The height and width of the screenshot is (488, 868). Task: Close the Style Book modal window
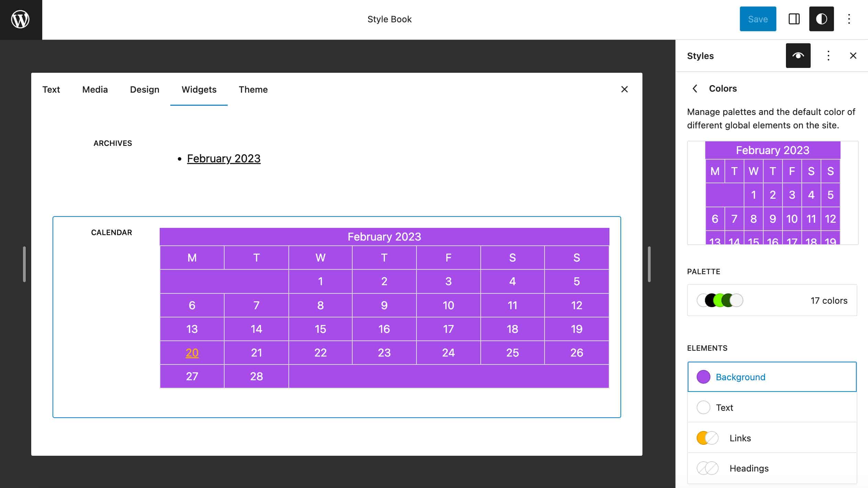(x=624, y=89)
